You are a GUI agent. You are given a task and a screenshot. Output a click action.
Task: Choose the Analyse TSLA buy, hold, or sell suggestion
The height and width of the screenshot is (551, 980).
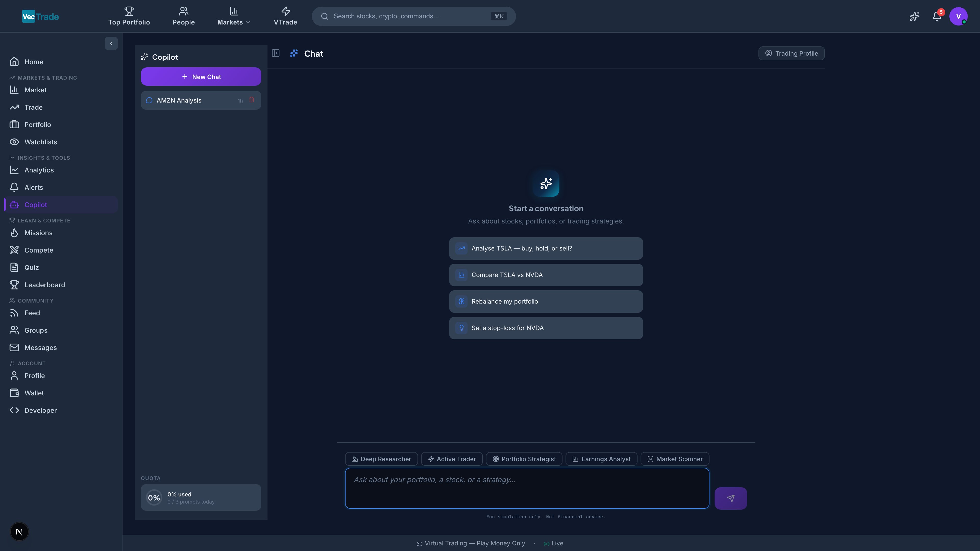coord(546,249)
